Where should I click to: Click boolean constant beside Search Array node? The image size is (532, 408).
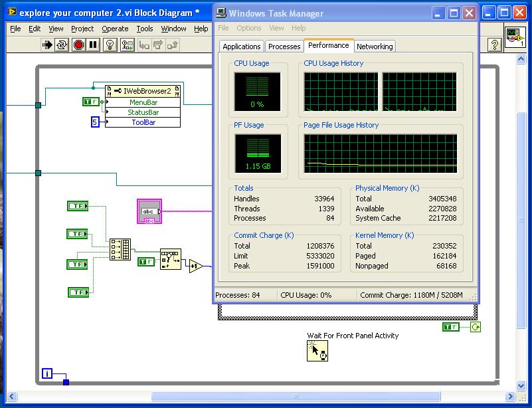point(146,262)
